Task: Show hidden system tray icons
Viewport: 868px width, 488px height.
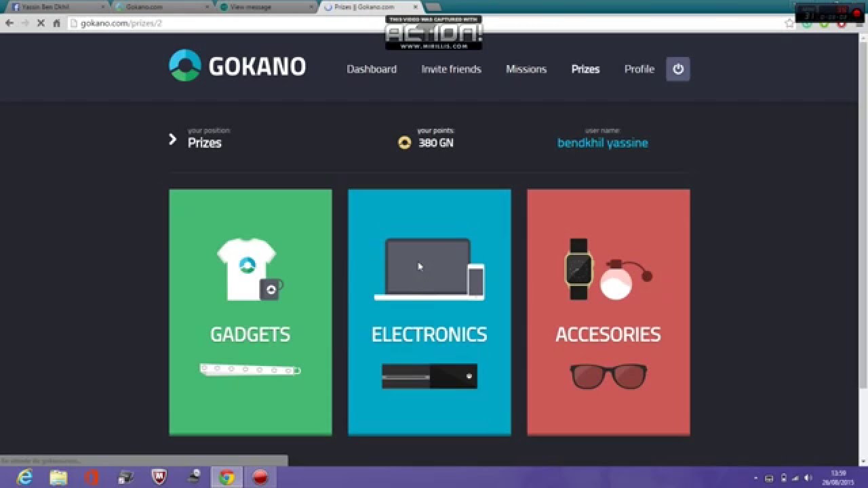Action: (x=756, y=478)
